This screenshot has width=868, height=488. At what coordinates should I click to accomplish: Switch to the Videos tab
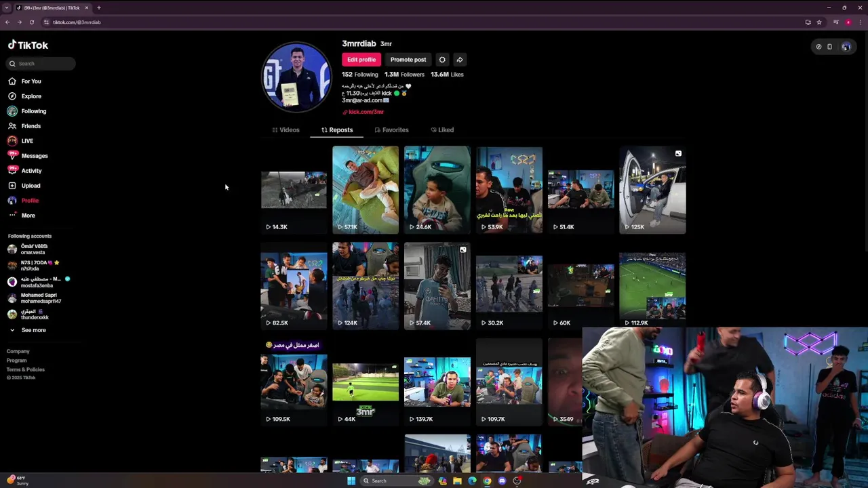pyautogui.click(x=285, y=129)
